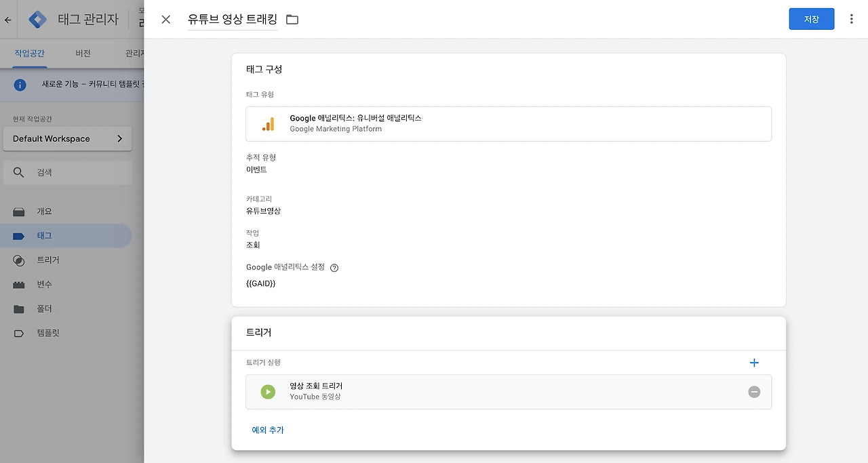Click the Google Analytics tag type icon
This screenshot has height=463, width=868.
pos(269,124)
